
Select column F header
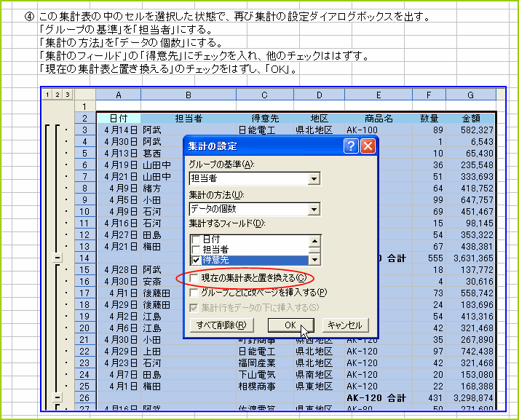pos(429,95)
